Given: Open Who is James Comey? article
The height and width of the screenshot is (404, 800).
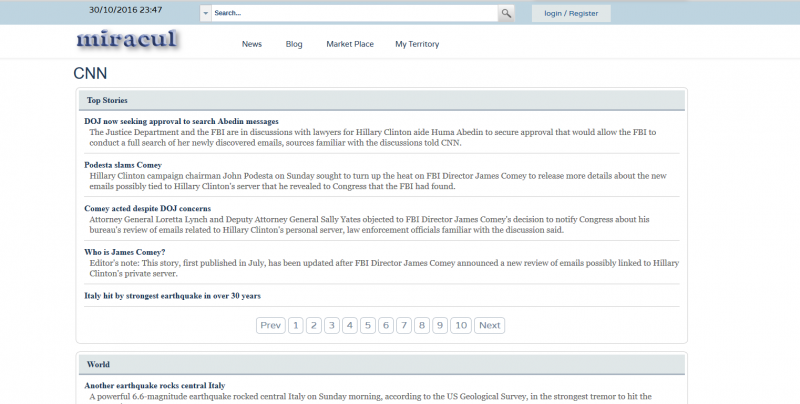Looking at the screenshot, I should [x=125, y=251].
